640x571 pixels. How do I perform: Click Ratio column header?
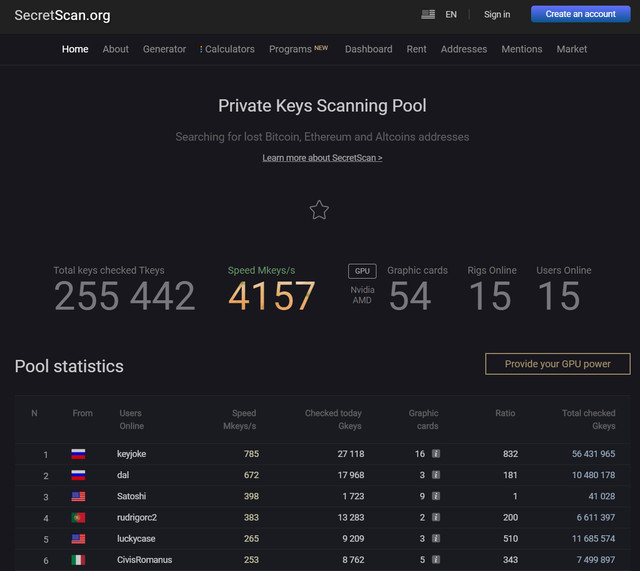click(x=505, y=413)
